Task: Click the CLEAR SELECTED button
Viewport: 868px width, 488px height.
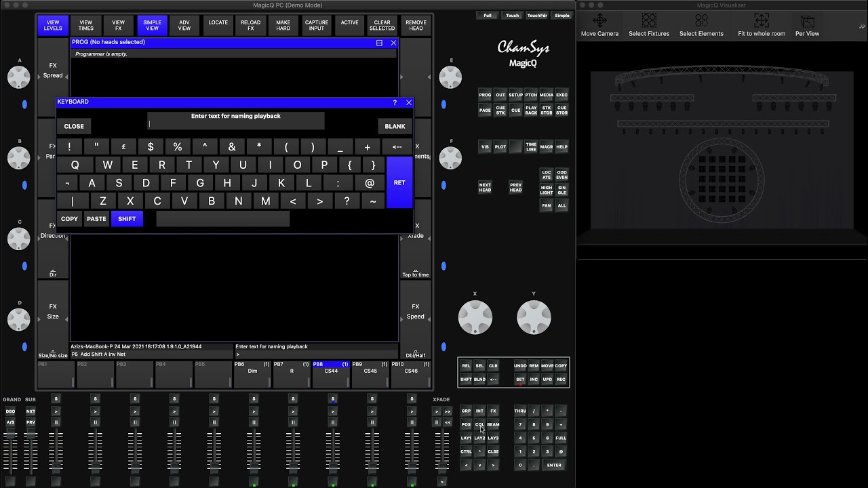Action: [x=382, y=26]
